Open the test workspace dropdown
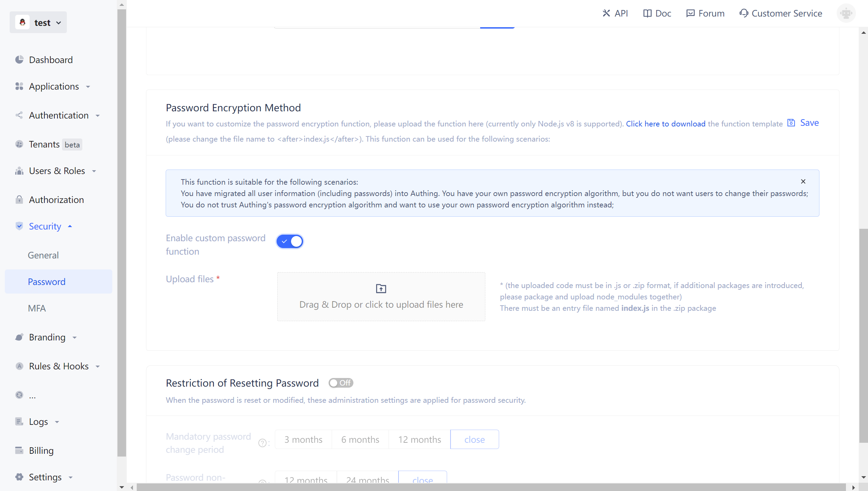The width and height of the screenshot is (868, 491). tap(38, 22)
